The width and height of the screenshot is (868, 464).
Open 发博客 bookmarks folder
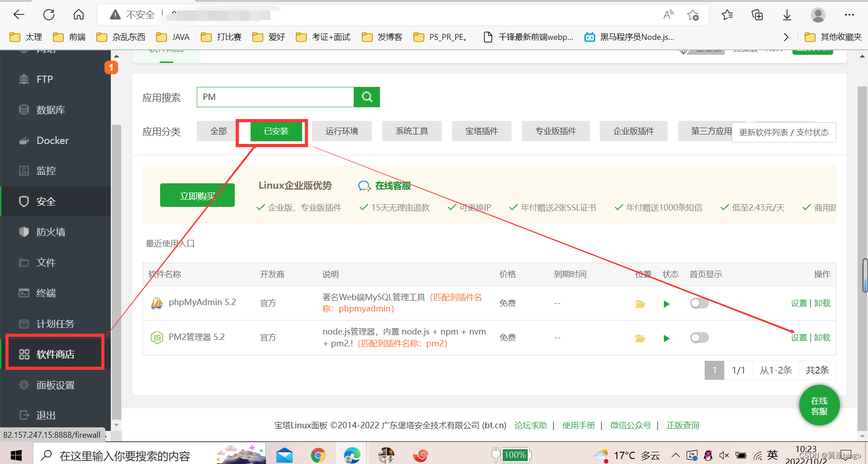tap(382, 37)
